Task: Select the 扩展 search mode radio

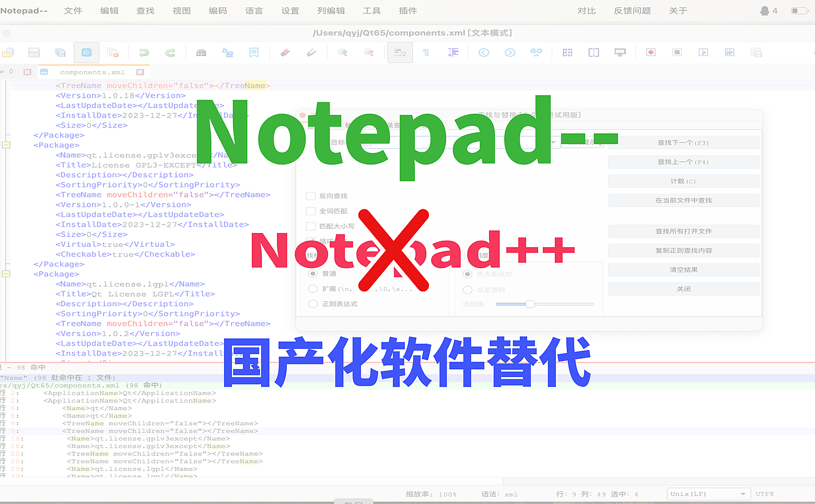Action: tap(313, 289)
